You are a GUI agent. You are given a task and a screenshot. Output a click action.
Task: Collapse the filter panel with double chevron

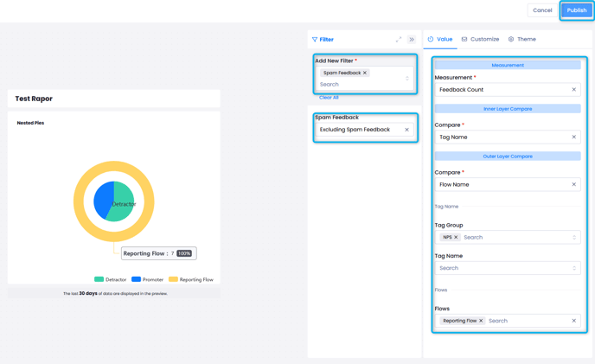click(412, 40)
